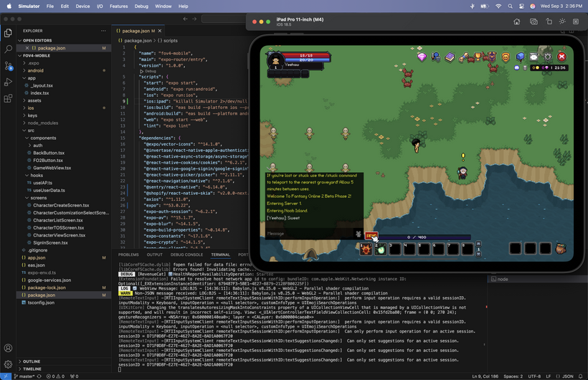Open the purple guild banner icon
Screen dimensions: 588x380
492,57
